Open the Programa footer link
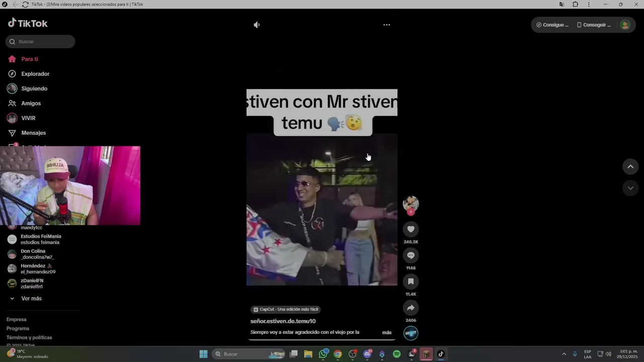 [x=18, y=328]
